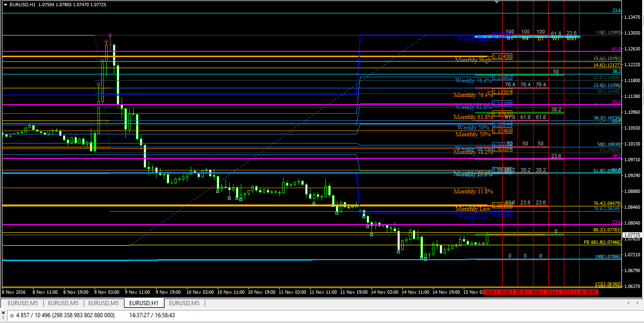Click the price axis value 1.08880
The height and width of the screenshot is (323, 644).
tap(632, 191)
